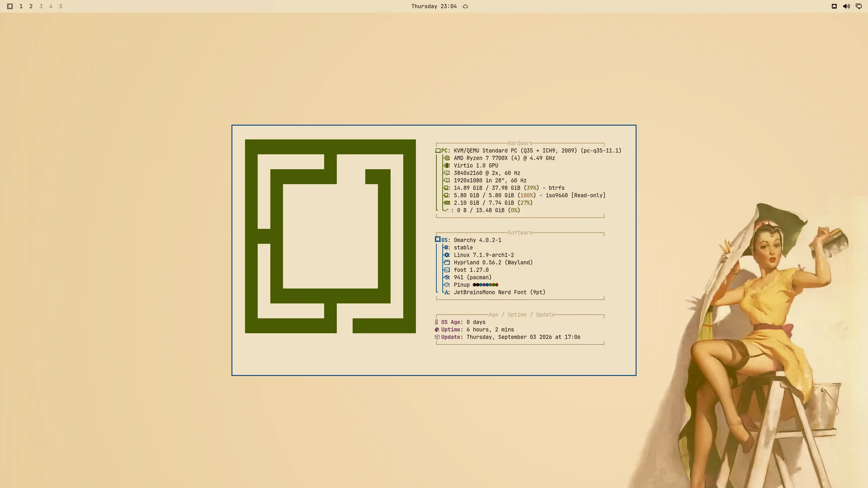Click the Omarchy ASCII logo
868x488 pixels.
330,236
